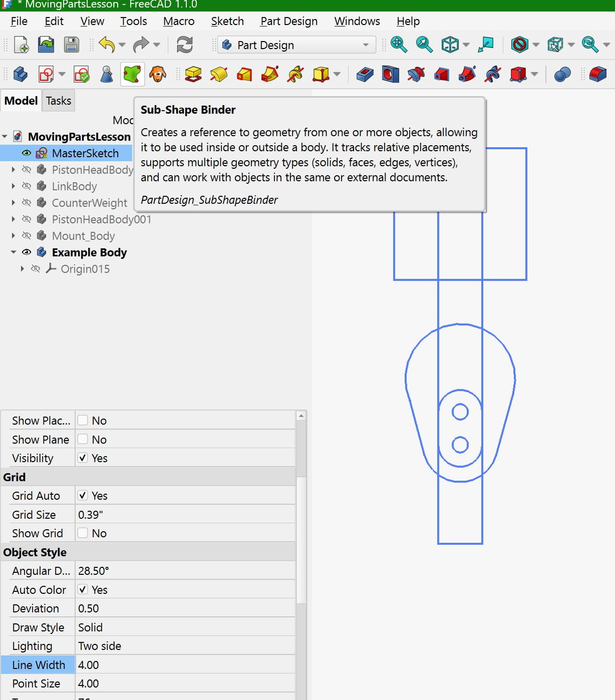Fit all content in view
Image resolution: width=615 pixels, height=700 pixels.
399,45
